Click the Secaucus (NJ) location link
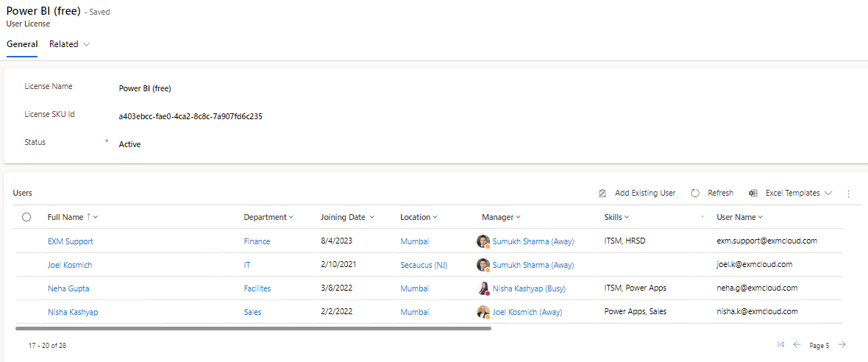This screenshot has width=868, height=362. click(x=424, y=265)
